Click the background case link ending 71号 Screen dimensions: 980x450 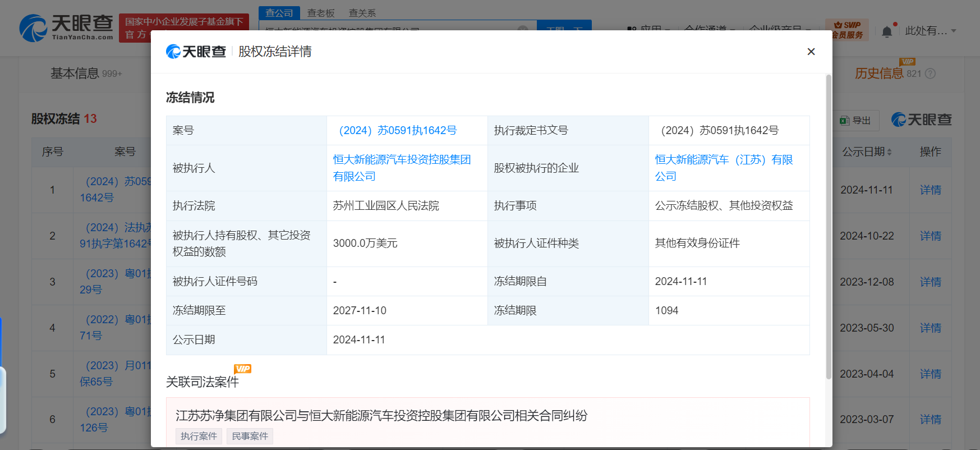tap(116, 328)
